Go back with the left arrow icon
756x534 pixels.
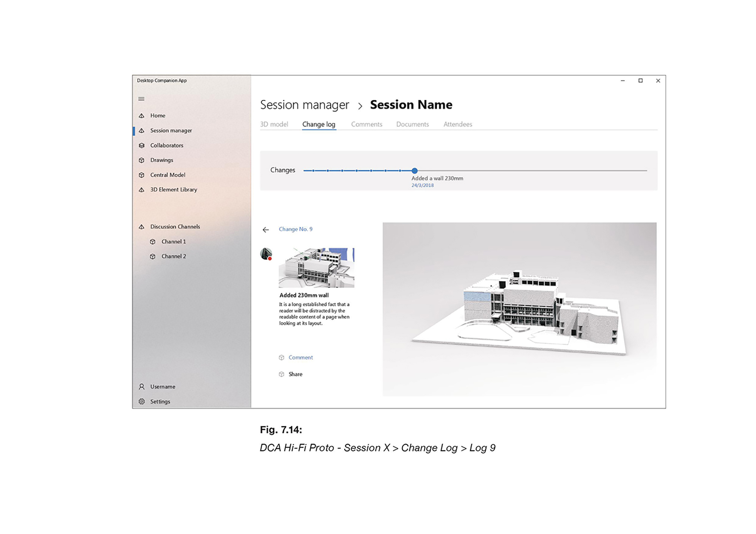tap(266, 230)
